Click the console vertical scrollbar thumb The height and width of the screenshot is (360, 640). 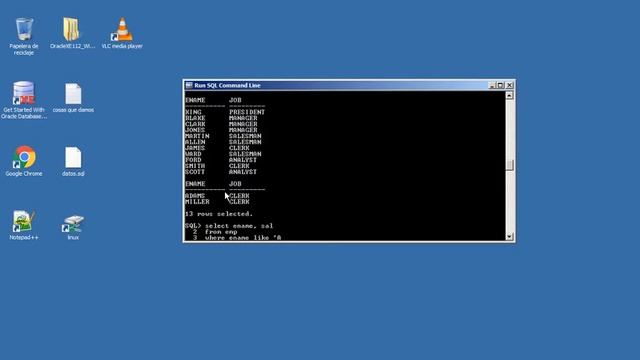509,165
